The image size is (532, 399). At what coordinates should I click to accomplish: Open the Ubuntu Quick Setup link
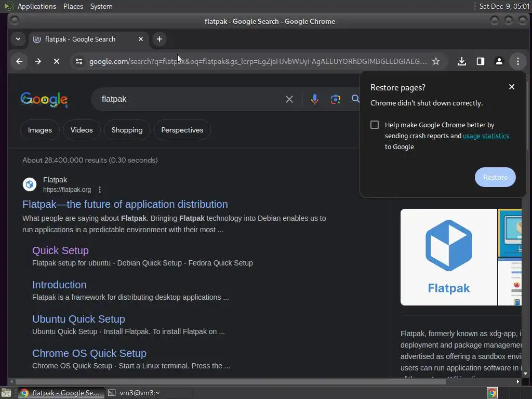point(79,319)
